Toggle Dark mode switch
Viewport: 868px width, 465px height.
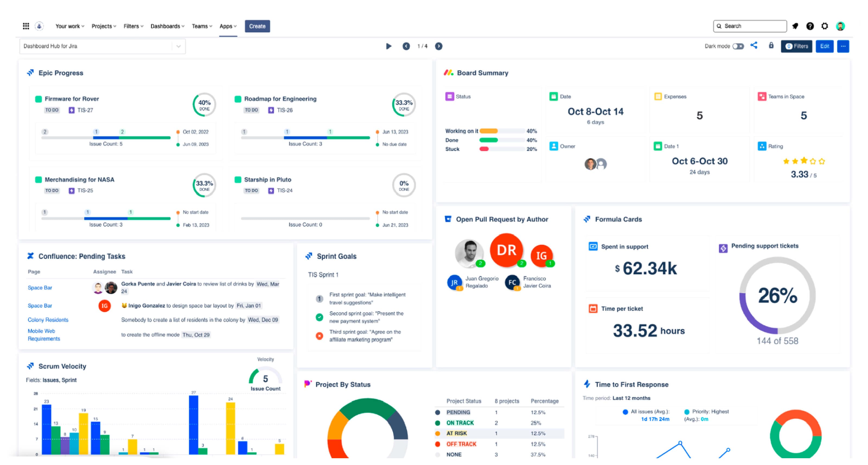click(738, 46)
